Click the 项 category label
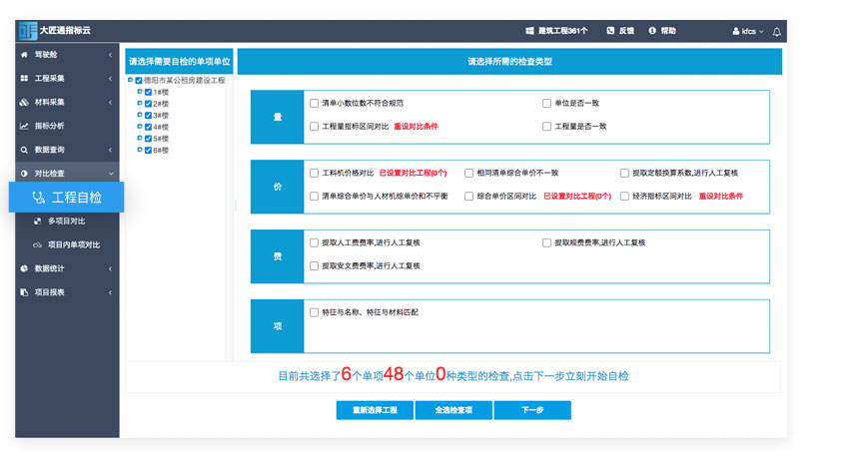The width and height of the screenshot is (868, 458). 278,326
